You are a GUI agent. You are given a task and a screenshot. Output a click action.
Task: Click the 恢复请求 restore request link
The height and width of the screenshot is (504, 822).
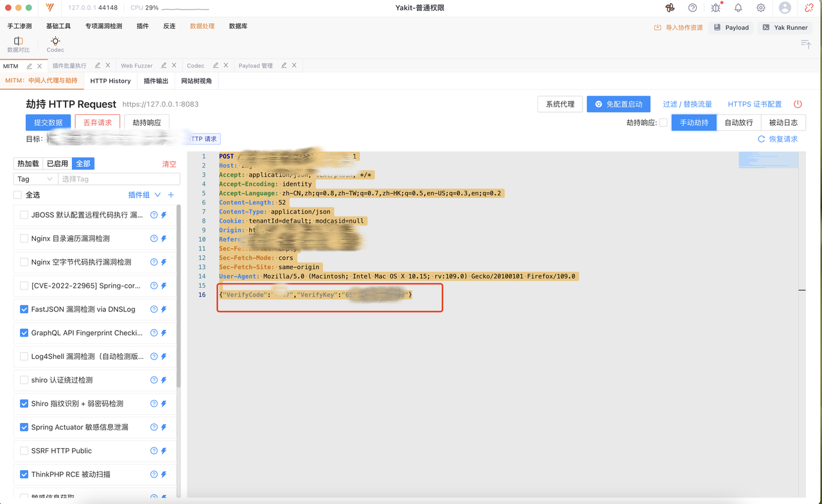[777, 139]
